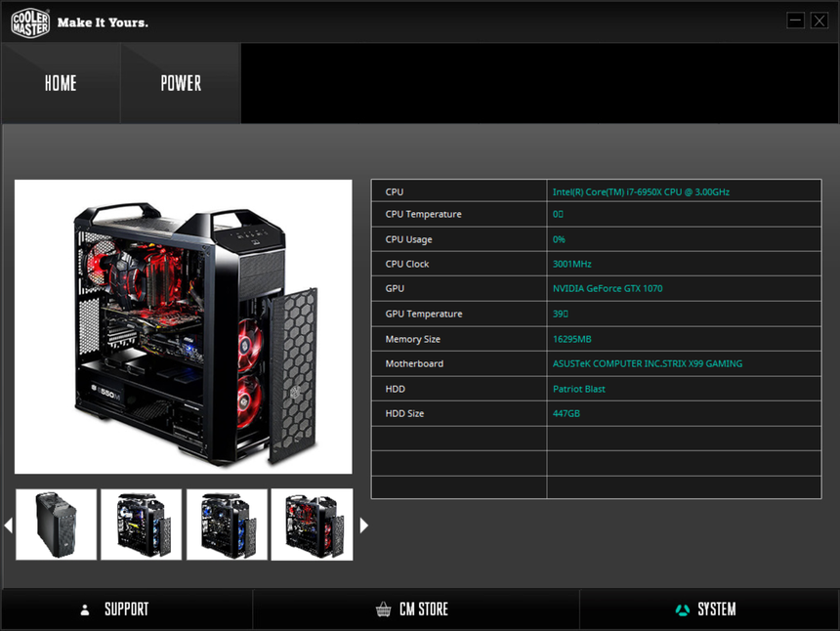Viewport: 840px width, 631px height.
Task: Click the CPU Temperature label
Action: click(423, 214)
